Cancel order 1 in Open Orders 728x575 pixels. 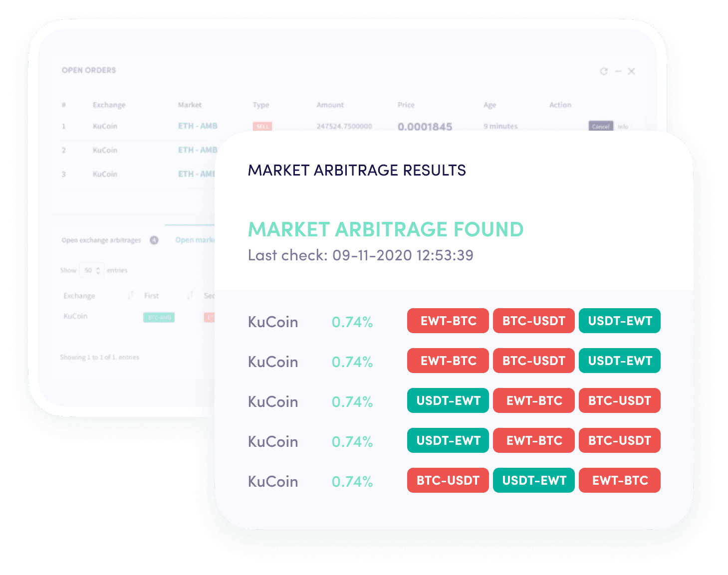[x=601, y=126]
